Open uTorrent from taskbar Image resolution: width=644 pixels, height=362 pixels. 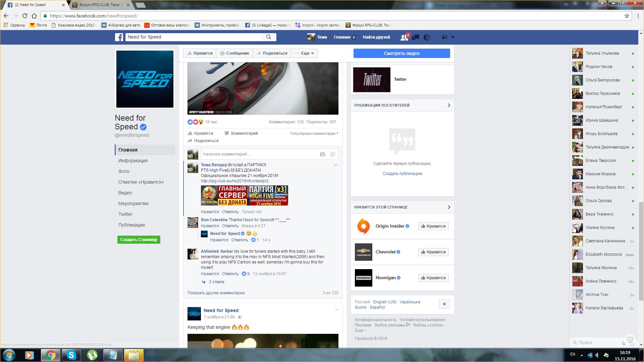92,355
